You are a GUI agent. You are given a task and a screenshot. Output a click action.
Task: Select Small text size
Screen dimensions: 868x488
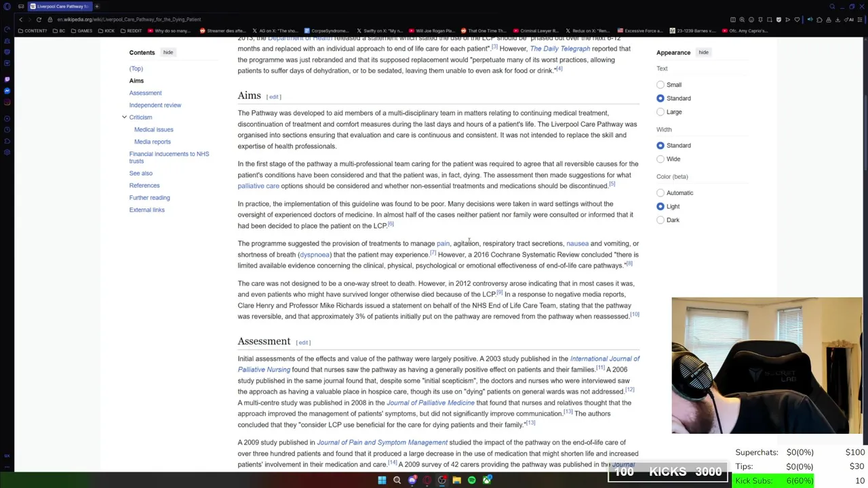pos(660,85)
